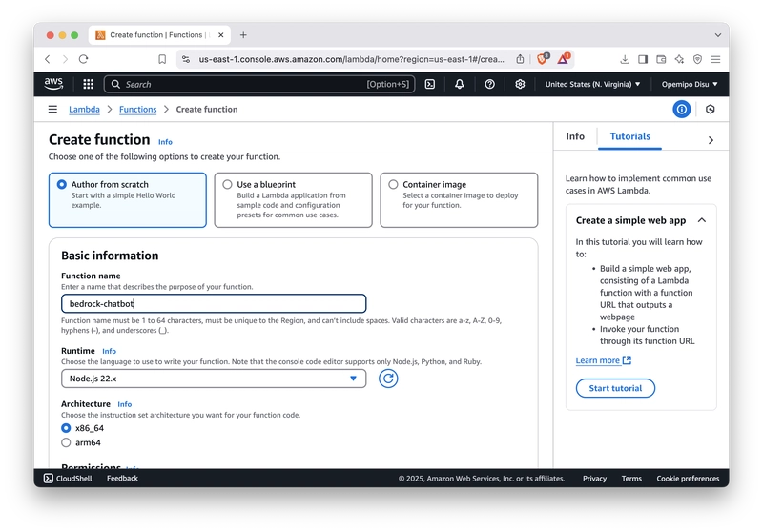The height and width of the screenshot is (532, 763).
Task: Open the United States (N. Virginia) region menu
Action: pyautogui.click(x=592, y=84)
